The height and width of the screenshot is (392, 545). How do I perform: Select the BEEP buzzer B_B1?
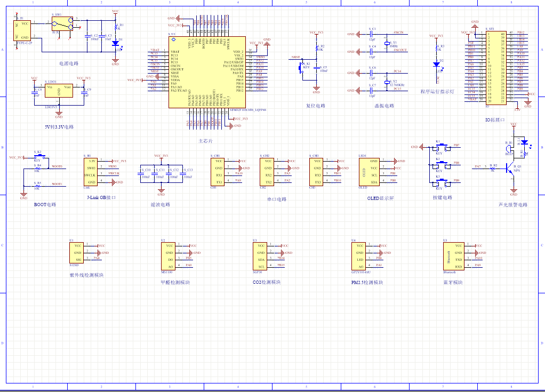[509, 149]
